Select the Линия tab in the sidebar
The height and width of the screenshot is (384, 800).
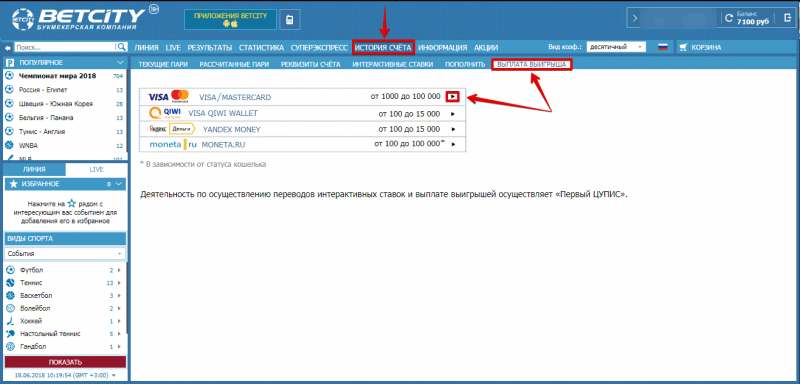pos(35,169)
